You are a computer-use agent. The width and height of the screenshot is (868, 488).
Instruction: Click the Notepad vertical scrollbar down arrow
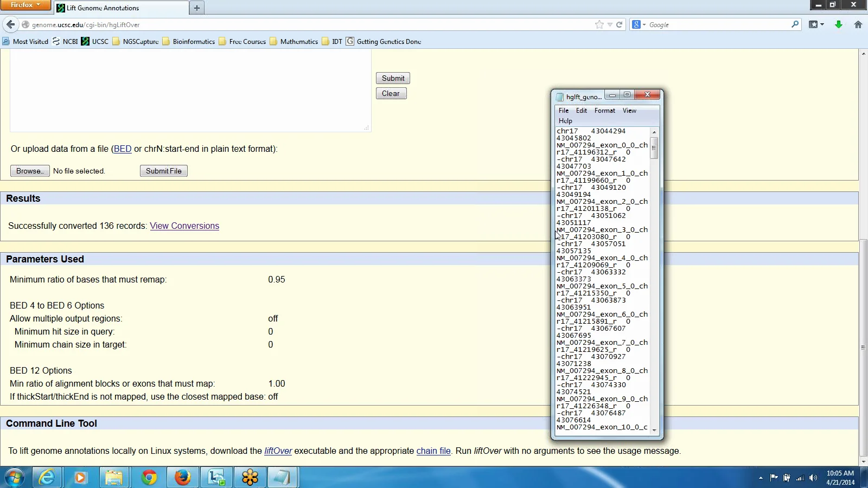[x=654, y=430]
